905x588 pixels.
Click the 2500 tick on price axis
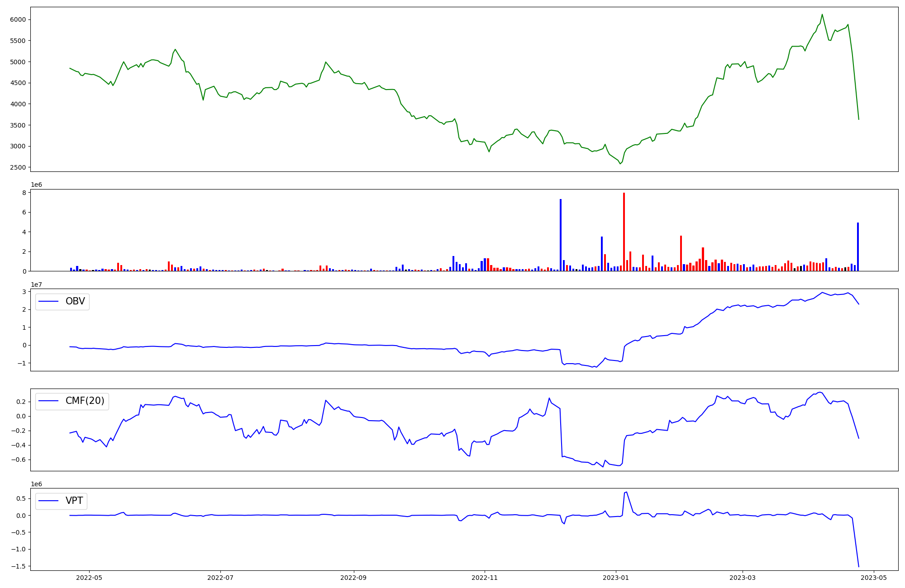tap(19, 167)
